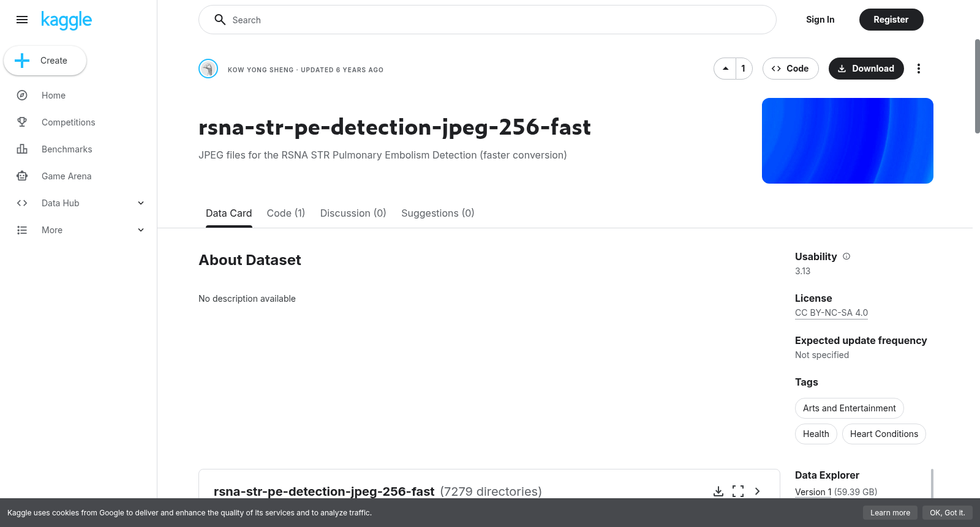
Task: Click the Create button
Action: coord(45,61)
